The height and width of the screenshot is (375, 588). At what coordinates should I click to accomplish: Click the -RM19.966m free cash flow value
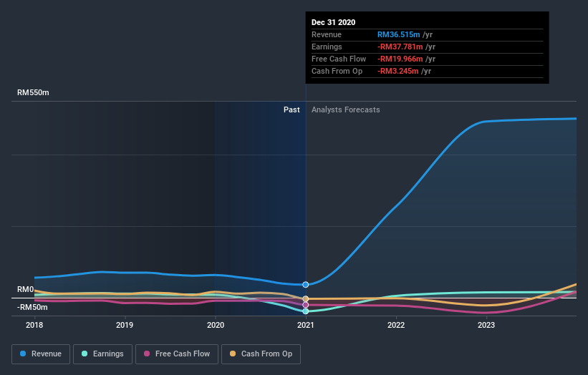coord(400,59)
